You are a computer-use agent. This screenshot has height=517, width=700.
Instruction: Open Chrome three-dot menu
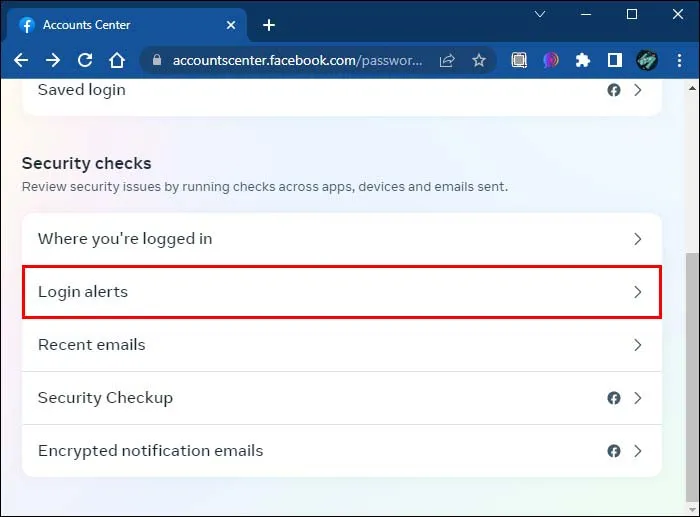pos(679,60)
